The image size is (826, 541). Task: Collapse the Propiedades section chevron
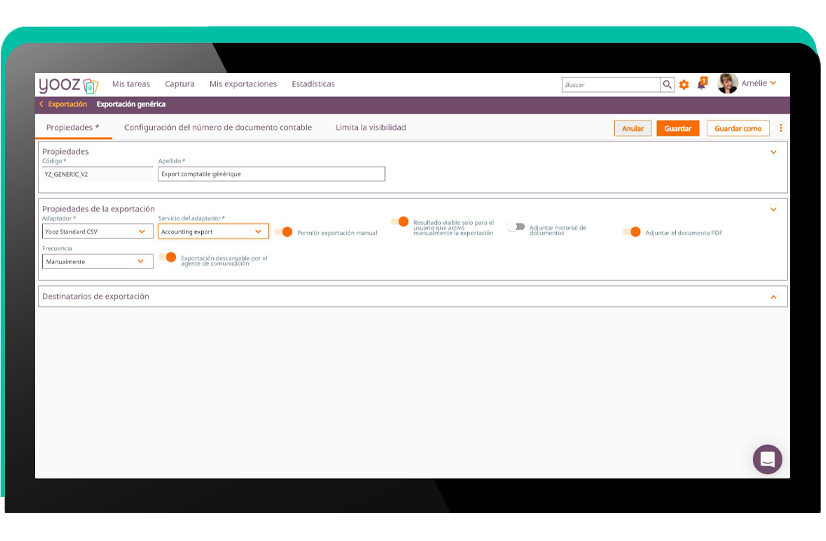point(773,152)
